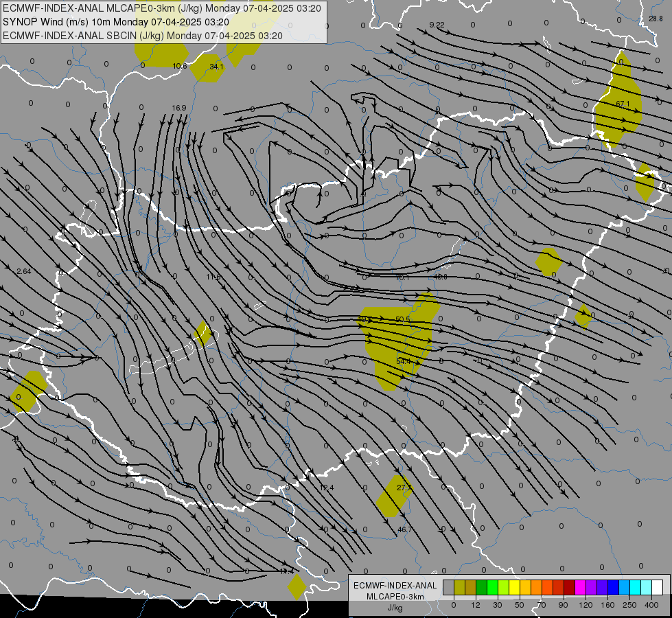
Task: Click the 54.4 value on the map
Action: coord(404,361)
